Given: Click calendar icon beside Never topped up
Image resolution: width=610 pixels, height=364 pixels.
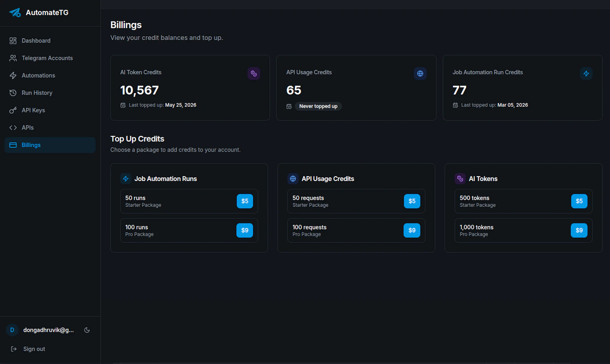Looking at the screenshot, I should pyautogui.click(x=289, y=106).
